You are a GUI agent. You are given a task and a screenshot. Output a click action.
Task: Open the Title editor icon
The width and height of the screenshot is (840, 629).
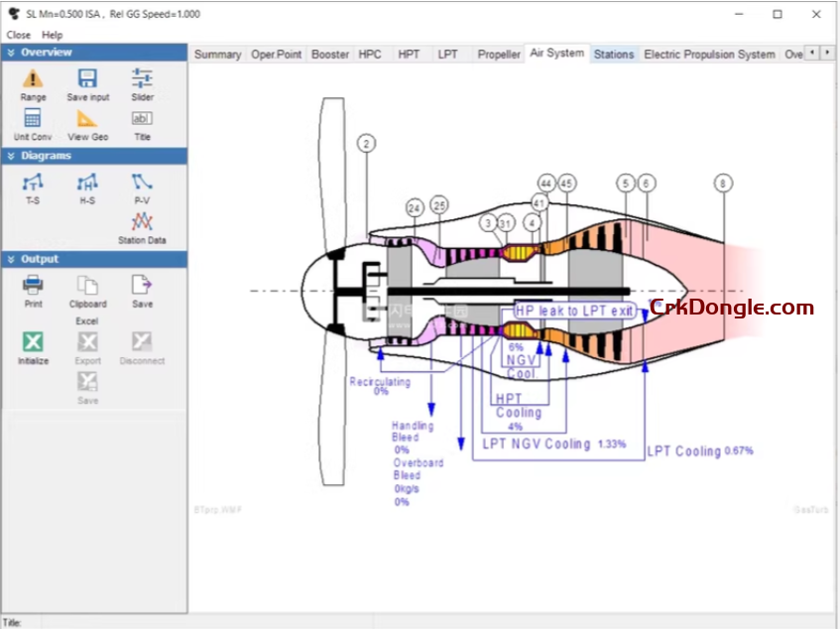[x=142, y=119]
